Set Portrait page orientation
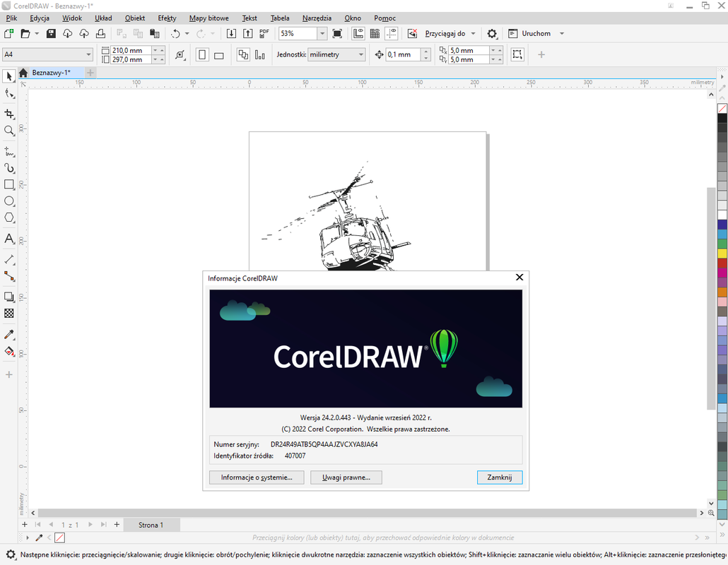This screenshot has height=565, width=728. [202, 55]
